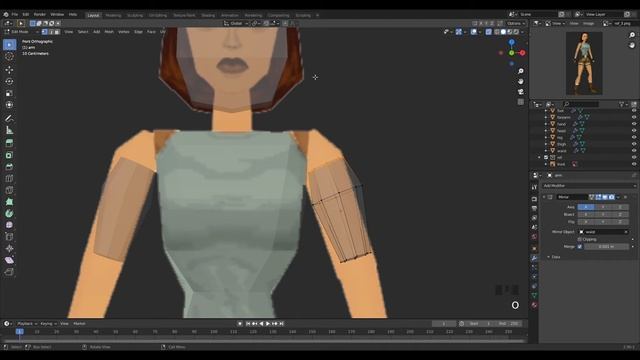Open the Add Modifier dropdown

[x=589, y=186]
